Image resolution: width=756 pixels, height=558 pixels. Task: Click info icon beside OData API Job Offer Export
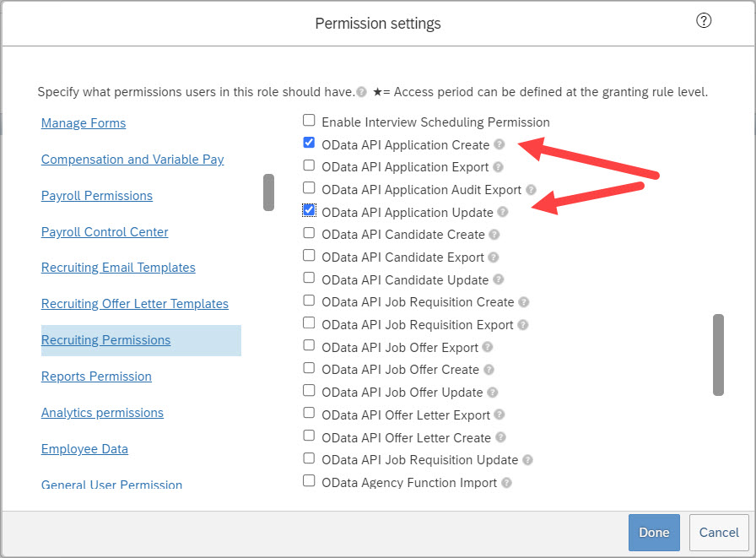coord(488,347)
